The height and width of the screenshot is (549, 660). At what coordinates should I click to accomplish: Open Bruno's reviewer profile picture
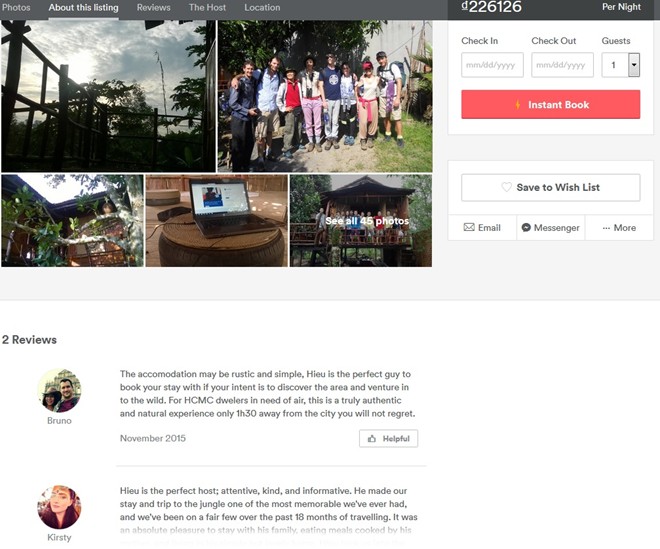point(59,390)
